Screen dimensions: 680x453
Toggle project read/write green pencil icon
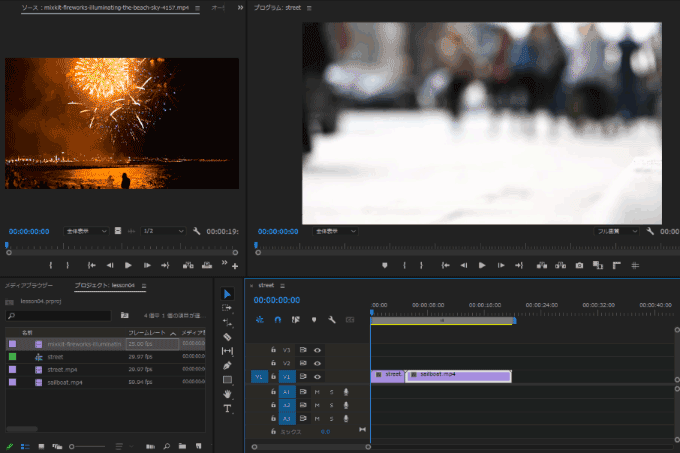(x=9, y=446)
